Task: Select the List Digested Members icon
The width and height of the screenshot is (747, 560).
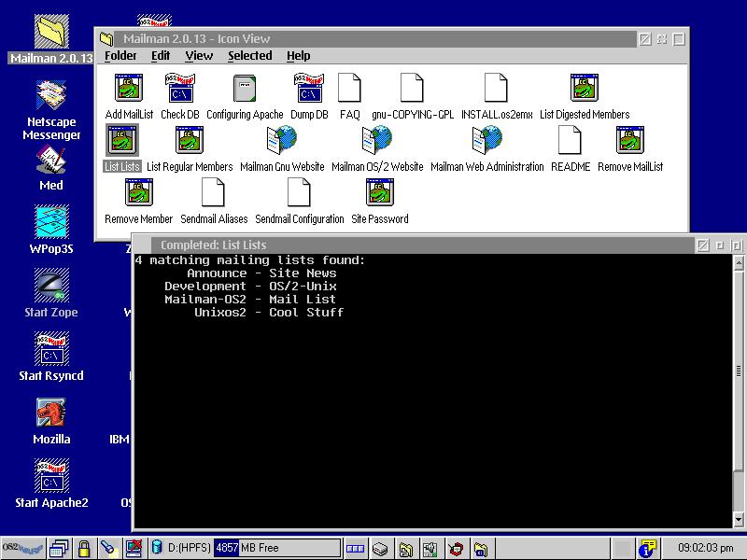Action: point(585,88)
